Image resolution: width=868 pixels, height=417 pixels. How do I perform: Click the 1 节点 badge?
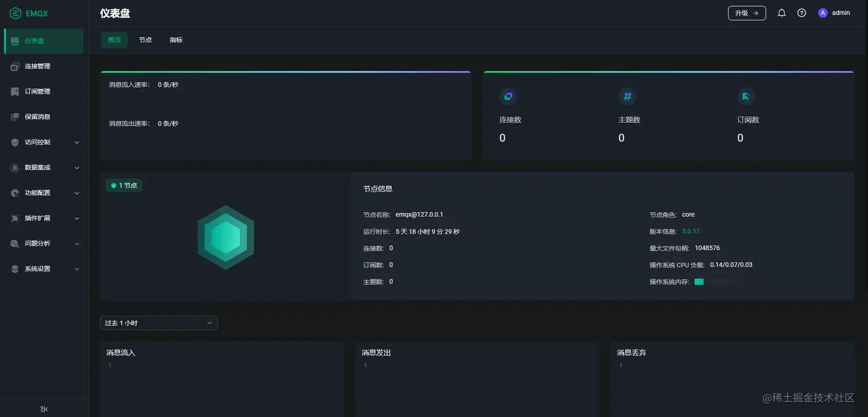[124, 185]
